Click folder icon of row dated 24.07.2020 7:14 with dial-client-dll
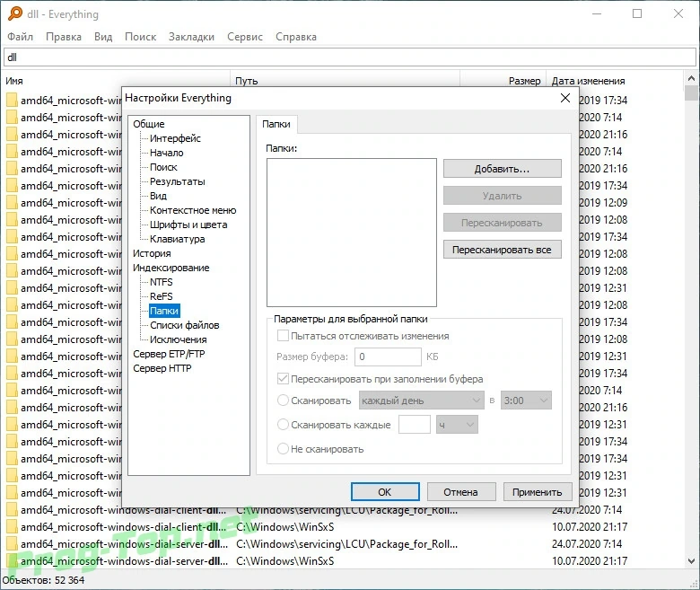Image resolution: width=700 pixels, height=590 pixels. coord(12,510)
